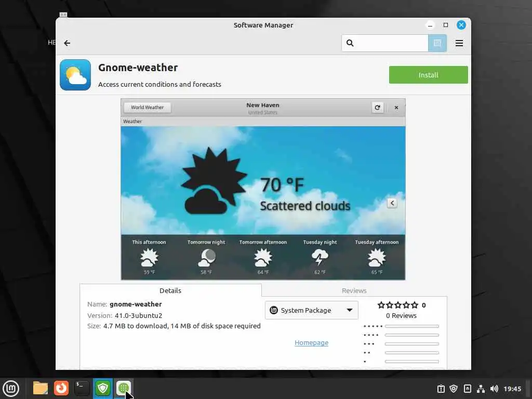Click the search magnifier icon

[350, 43]
